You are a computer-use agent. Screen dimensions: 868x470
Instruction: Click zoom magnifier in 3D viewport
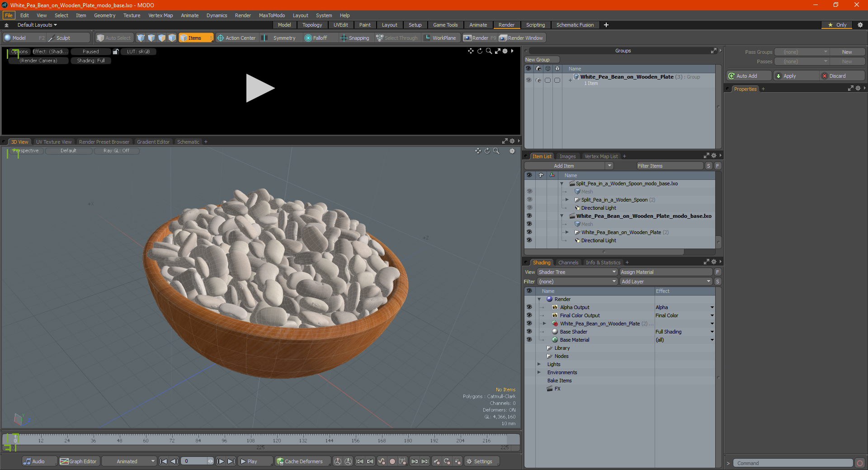[x=496, y=151]
